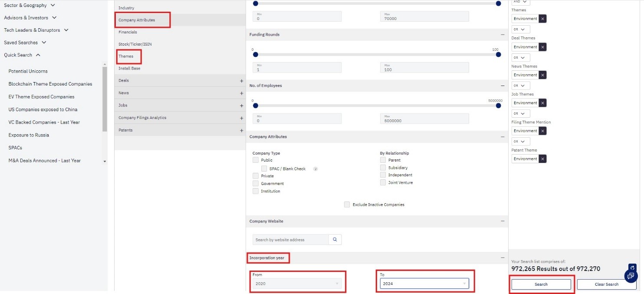Viewport: 644px width, 294px height.
Task: Click the magnifier icon beside website search
Action: tap(335, 240)
